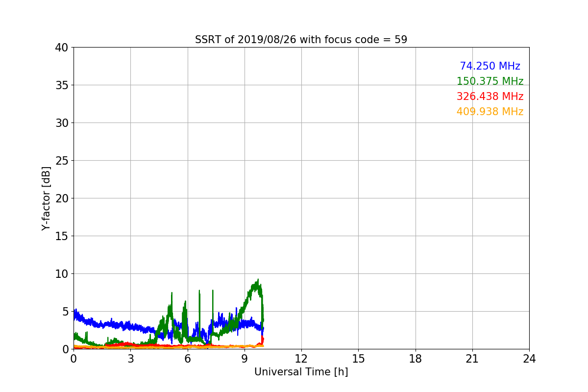Click the x-axis tick label 18
The width and height of the screenshot is (588, 392).
[416, 359]
